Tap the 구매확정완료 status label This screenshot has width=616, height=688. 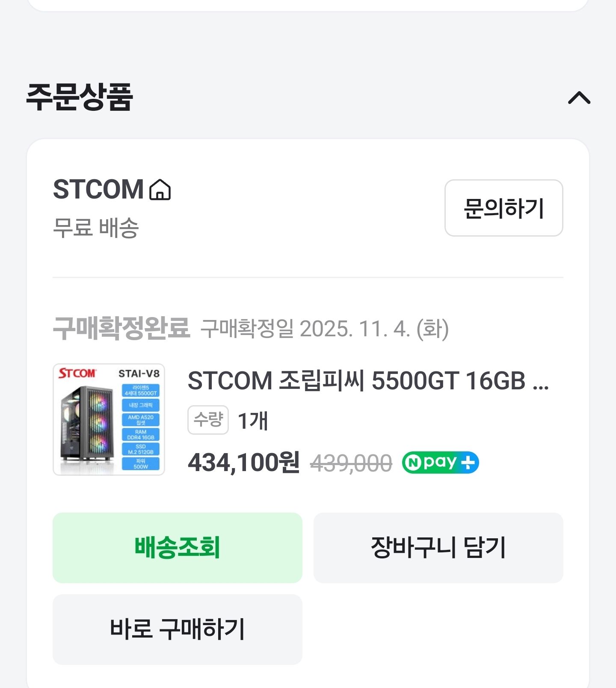pos(121,329)
